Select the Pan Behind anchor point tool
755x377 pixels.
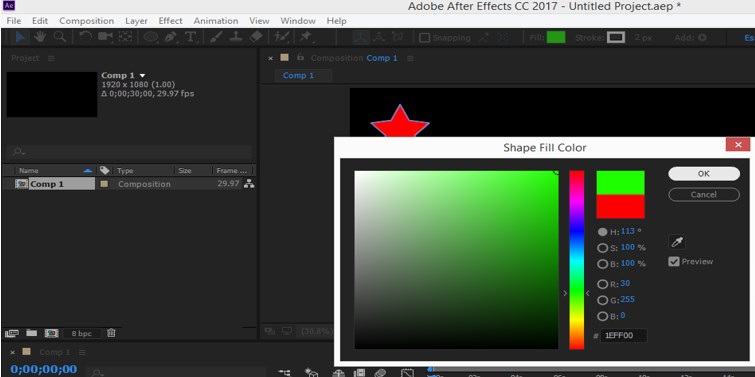tap(125, 37)
